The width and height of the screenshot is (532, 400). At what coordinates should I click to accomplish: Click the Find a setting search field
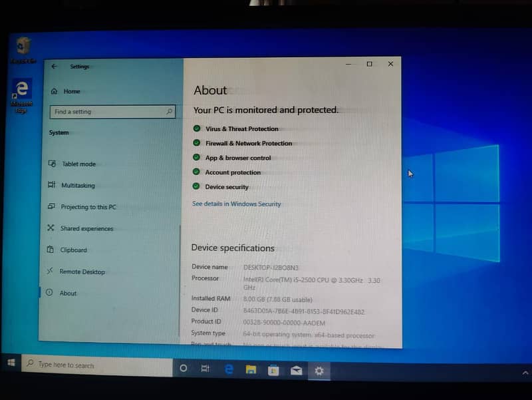click(x=112, y=112)
